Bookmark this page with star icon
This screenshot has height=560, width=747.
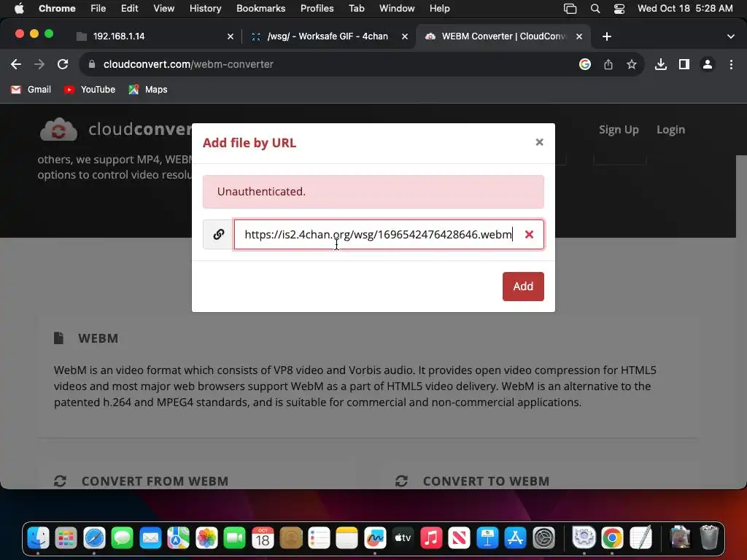pyautogui.click(x=631, y=64)
